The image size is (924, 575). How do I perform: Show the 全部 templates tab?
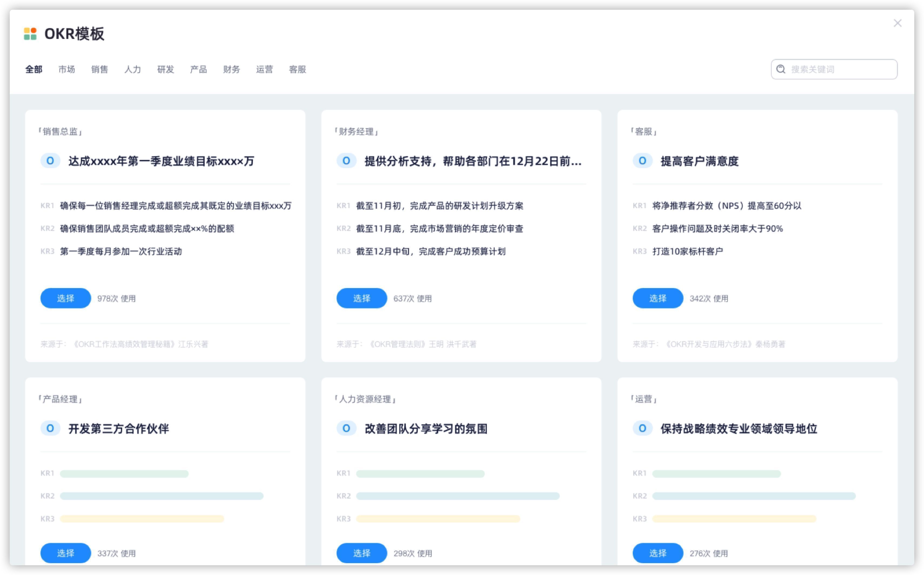tap(34, 69)
